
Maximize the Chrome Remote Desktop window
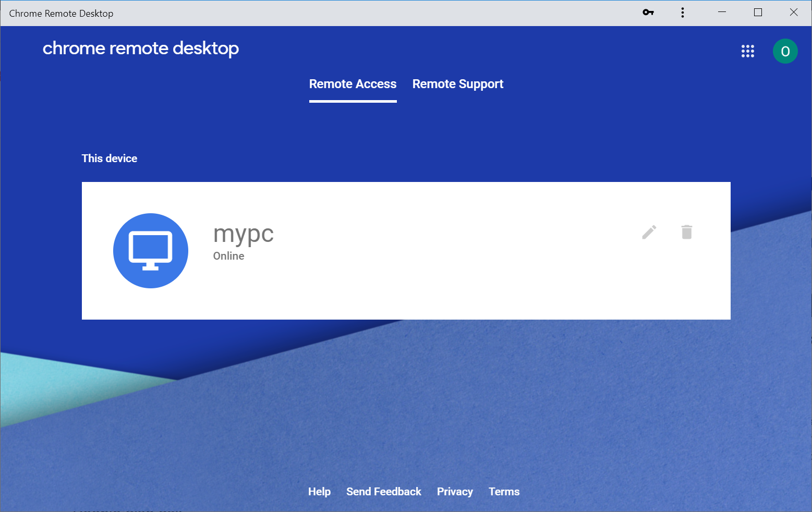coord(758,13)
